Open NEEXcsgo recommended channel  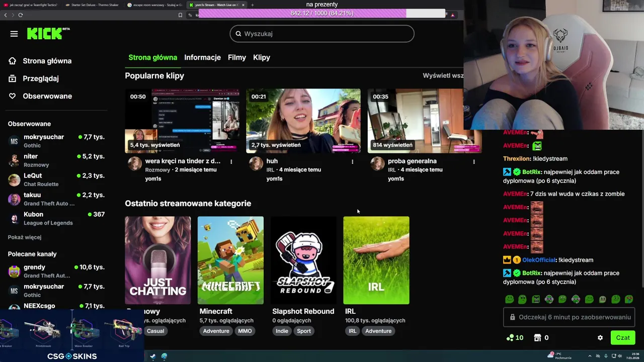point(56,306)
